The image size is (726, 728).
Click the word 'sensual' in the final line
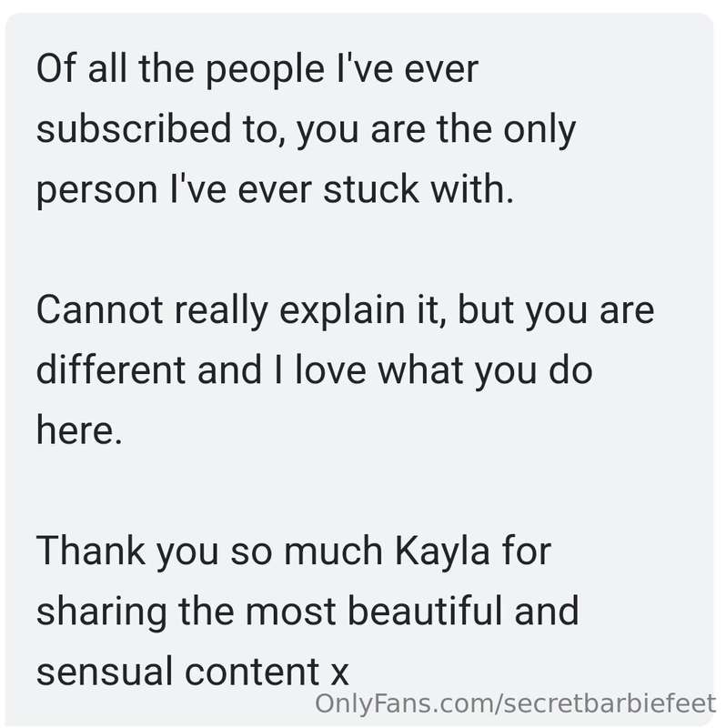pyautogui.click(x=106, y=672)
